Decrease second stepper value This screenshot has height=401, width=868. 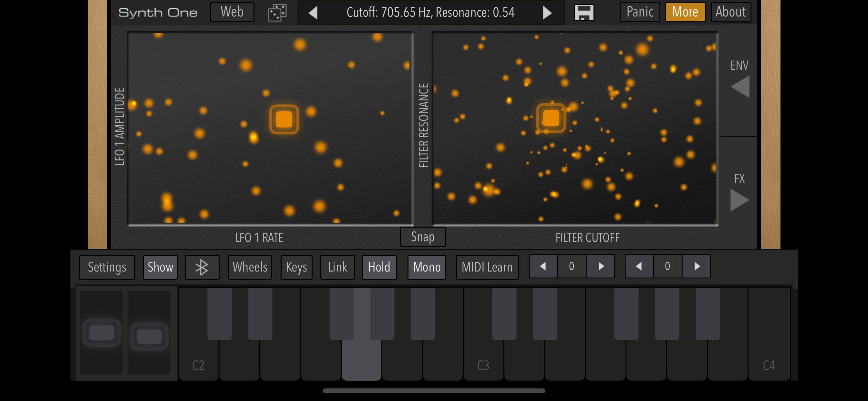639,266
